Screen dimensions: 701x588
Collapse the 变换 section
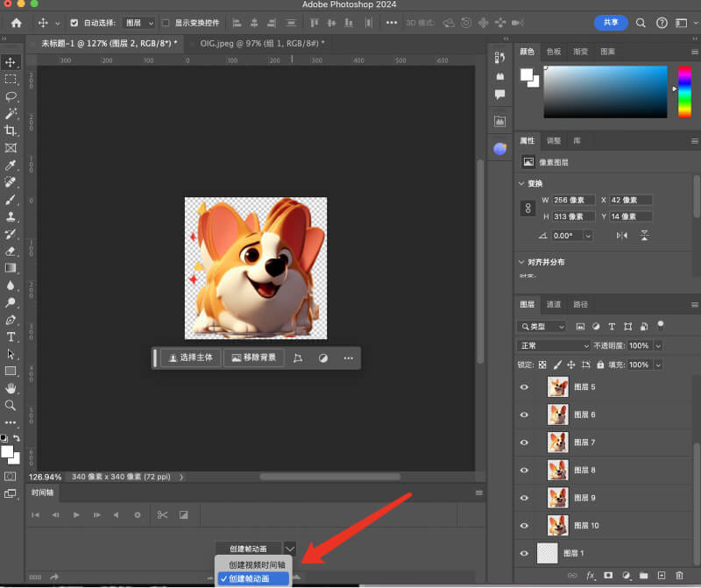click(x=522, y=183)
